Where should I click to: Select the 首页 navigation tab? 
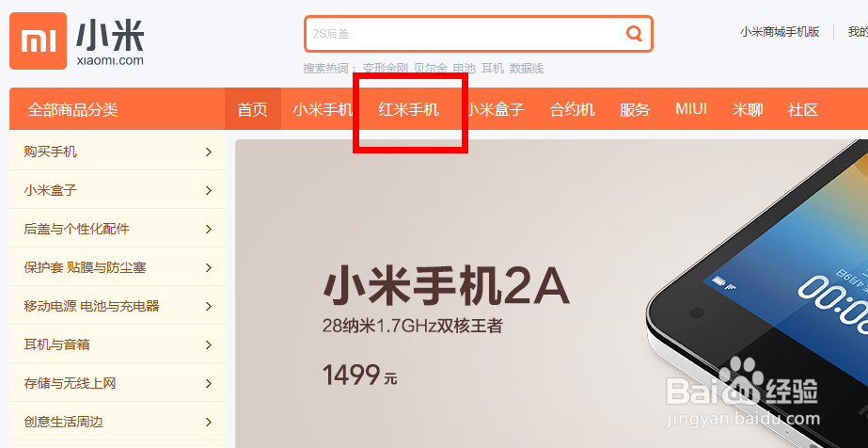(x=252, y=109)
